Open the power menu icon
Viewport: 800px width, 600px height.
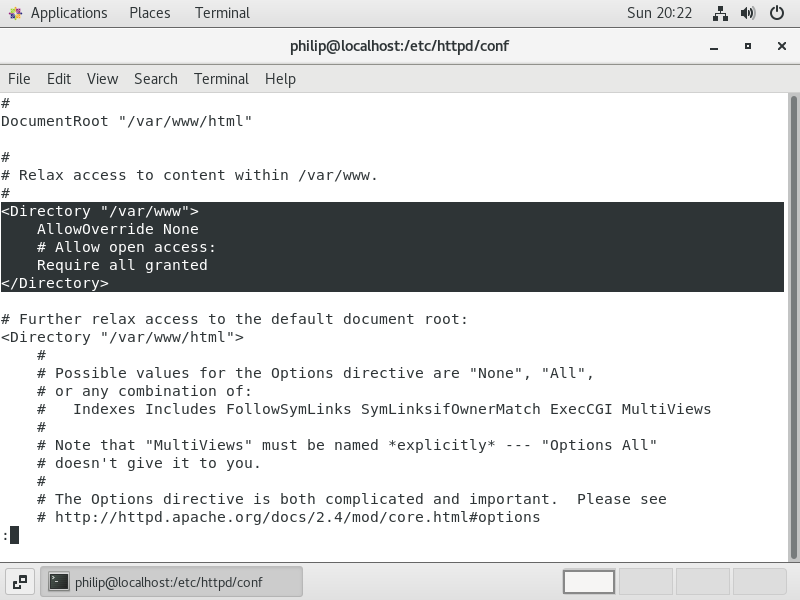tap(777, 13)
